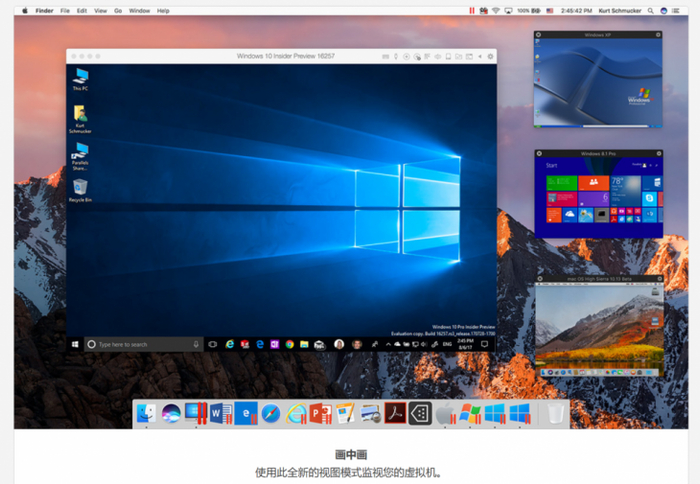Screen dimensions: 700x484
Task: Open Notification Center in menu bar
Action: pos(676,10)
